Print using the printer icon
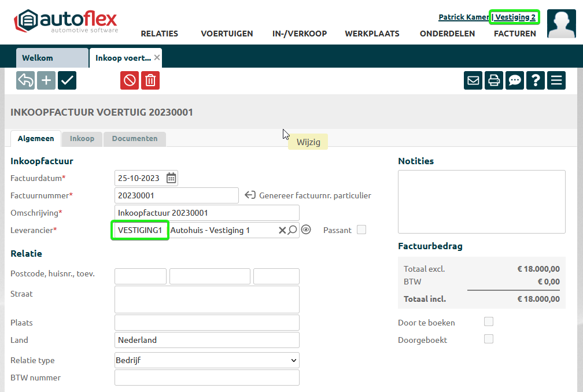The width and height of the screenshot is (583, 392). pyautogui.click(x=494, y=80)
